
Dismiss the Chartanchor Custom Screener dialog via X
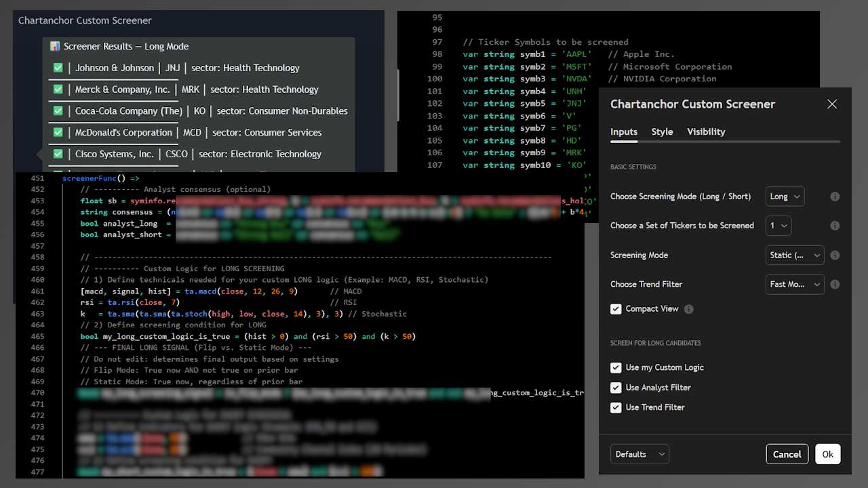click(832, 104)
